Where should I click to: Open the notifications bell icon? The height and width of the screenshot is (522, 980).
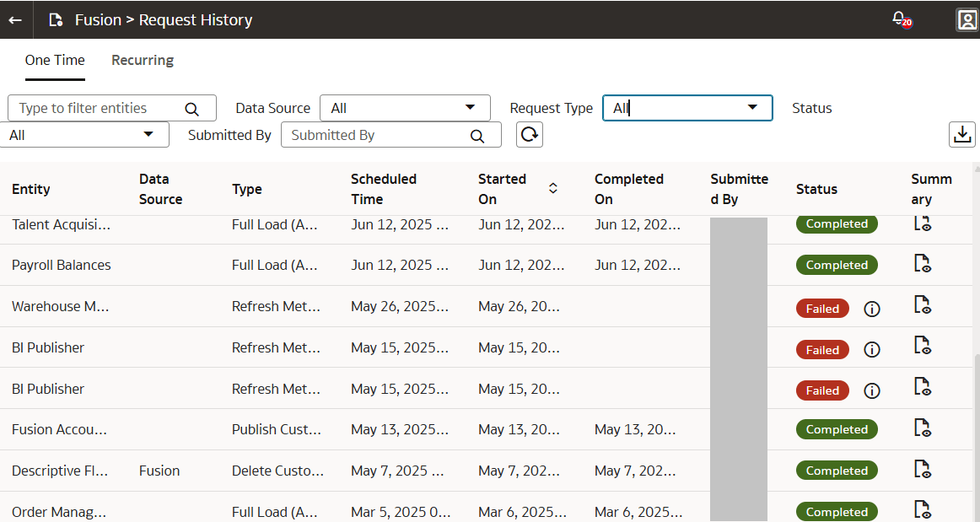(900, 19)
